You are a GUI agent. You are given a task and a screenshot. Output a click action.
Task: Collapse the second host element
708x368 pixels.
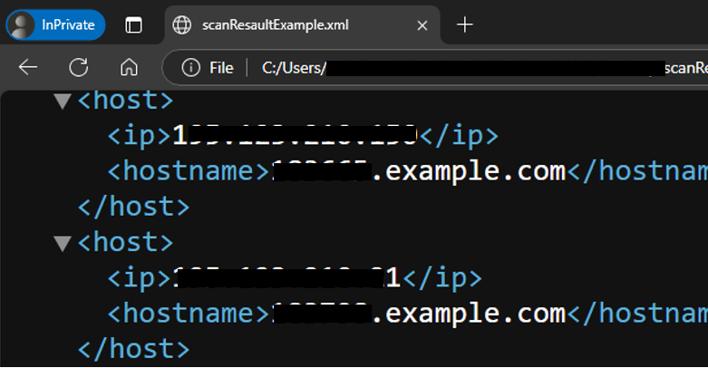pos(63,243)
